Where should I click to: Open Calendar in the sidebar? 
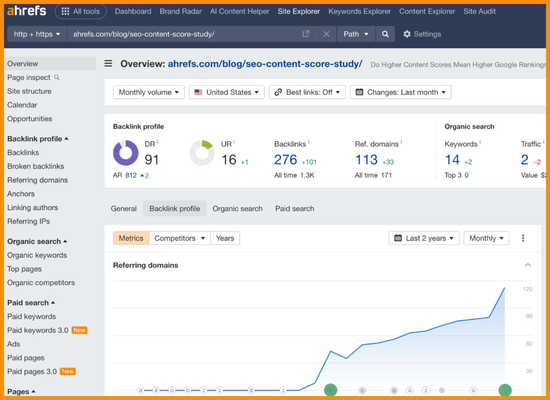(22, 105)
